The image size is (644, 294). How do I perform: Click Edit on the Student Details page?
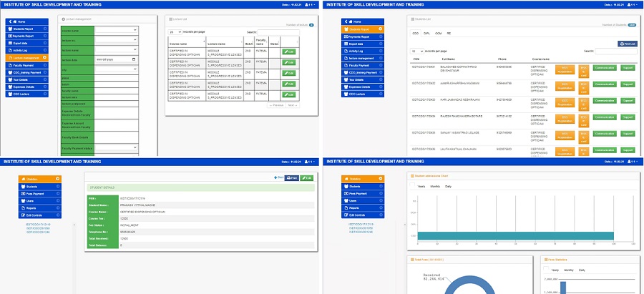point(306,178)
